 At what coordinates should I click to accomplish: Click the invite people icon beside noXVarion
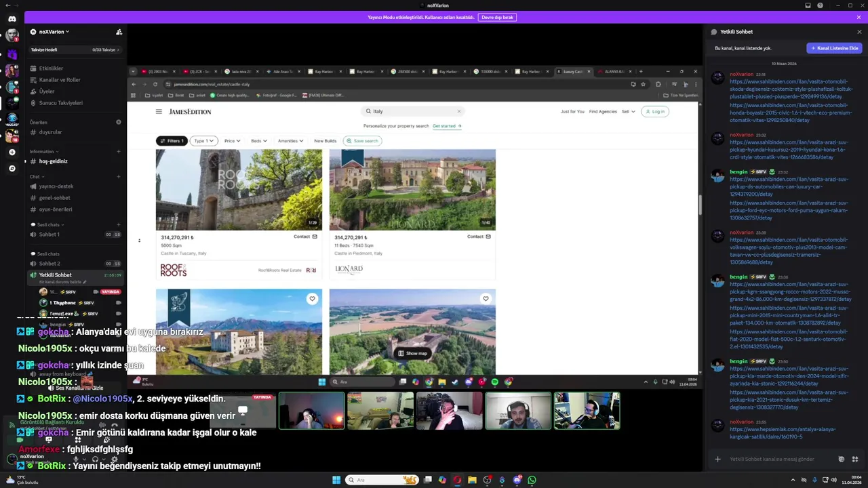click(x=119, y=32)
